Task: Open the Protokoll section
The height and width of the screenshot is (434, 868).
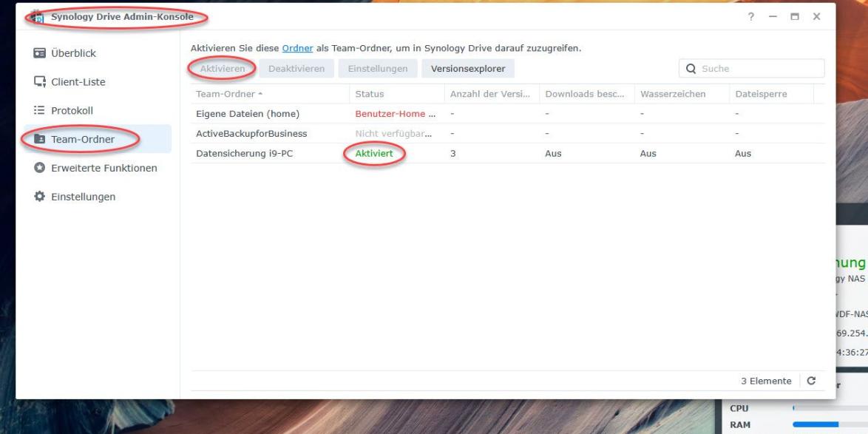Action: (72, 111)
